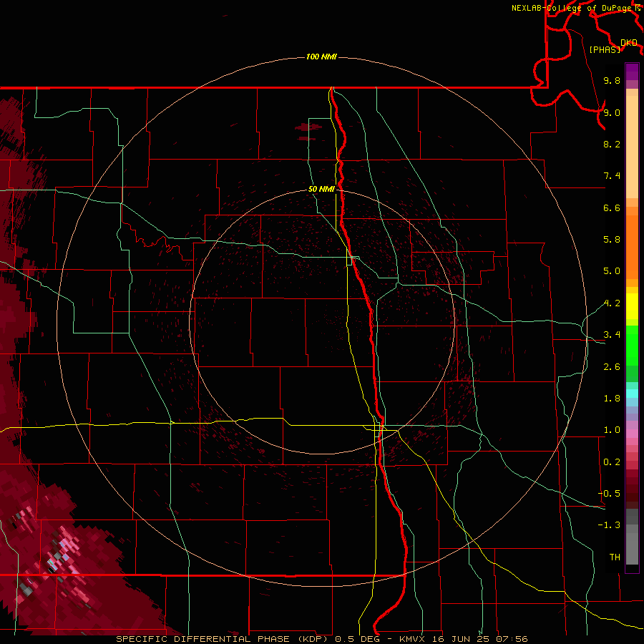The width and height of the screenshot is (644, 644).
Task: Pick the pale peach segment of the color scale
Action: coord(632,147)
